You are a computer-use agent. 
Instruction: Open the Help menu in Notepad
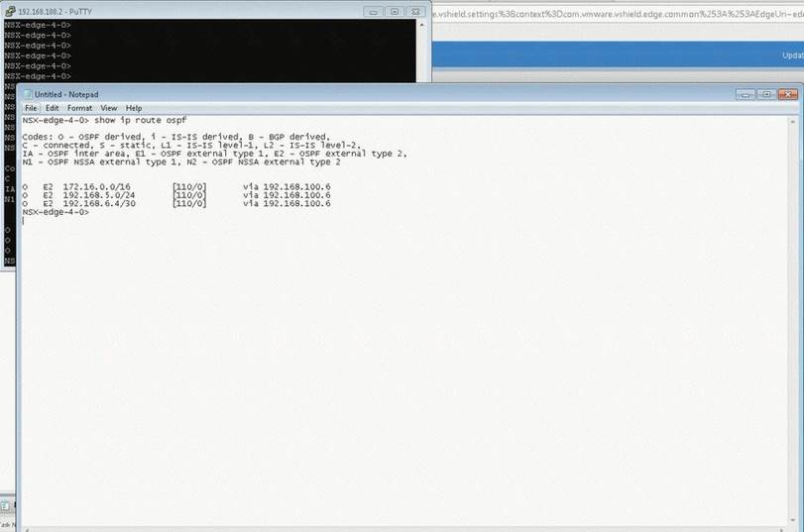(134, 107)
